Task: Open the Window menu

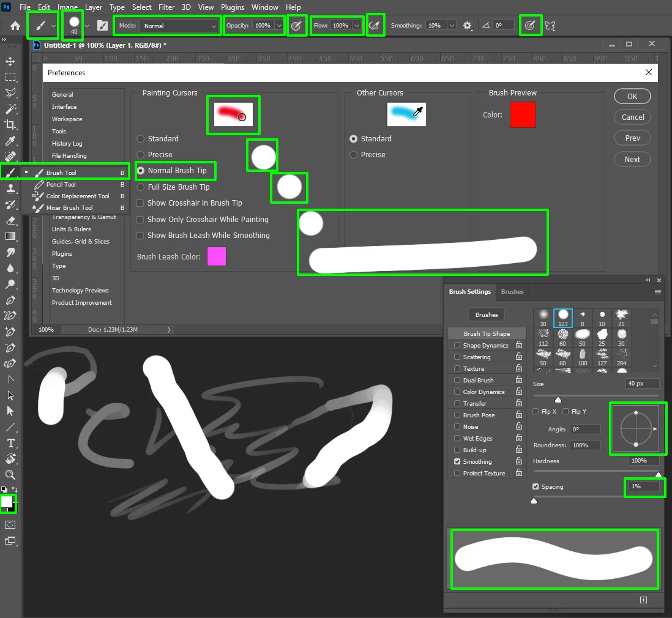Action: 264,7
